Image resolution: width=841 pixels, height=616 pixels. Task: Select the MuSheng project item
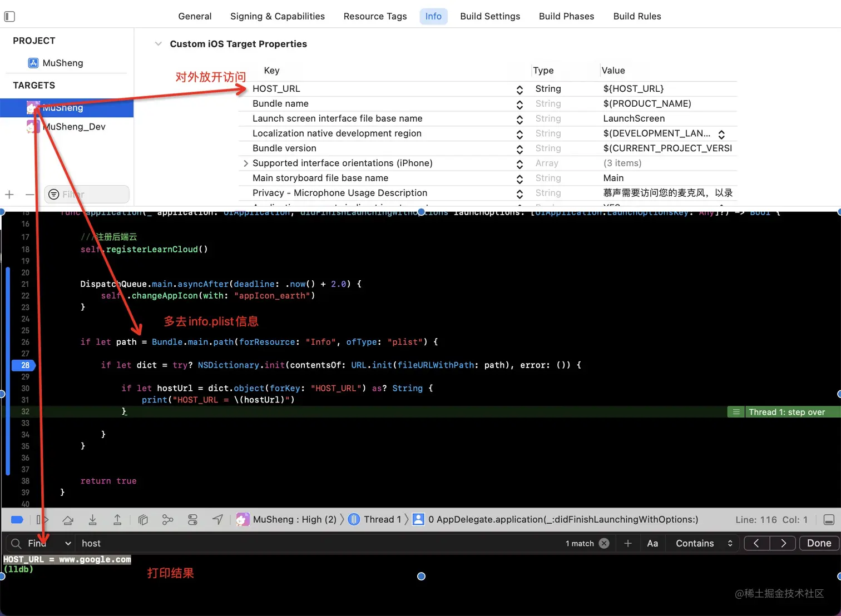coord(63,63)
